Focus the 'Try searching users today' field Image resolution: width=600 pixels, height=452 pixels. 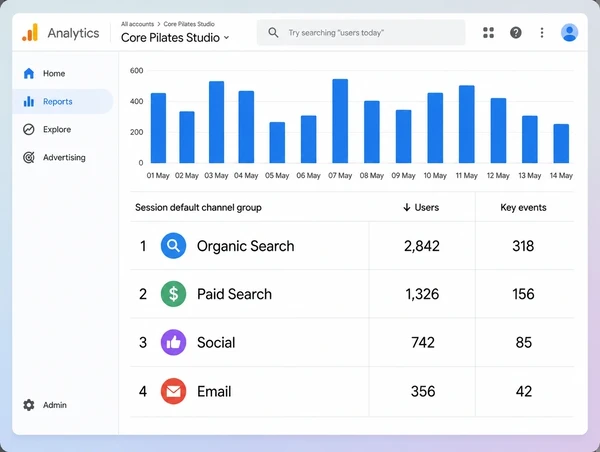pos(361,33)
